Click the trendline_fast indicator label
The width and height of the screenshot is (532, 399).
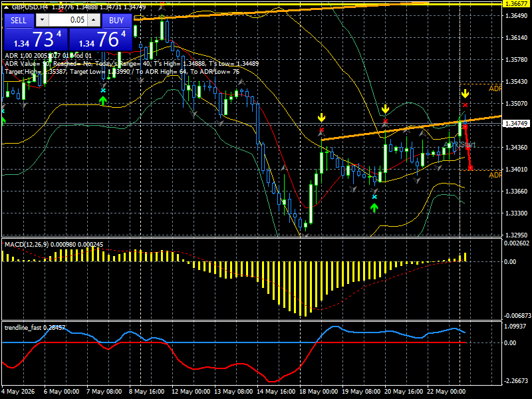pyautogui.click(x=23, y=327)
